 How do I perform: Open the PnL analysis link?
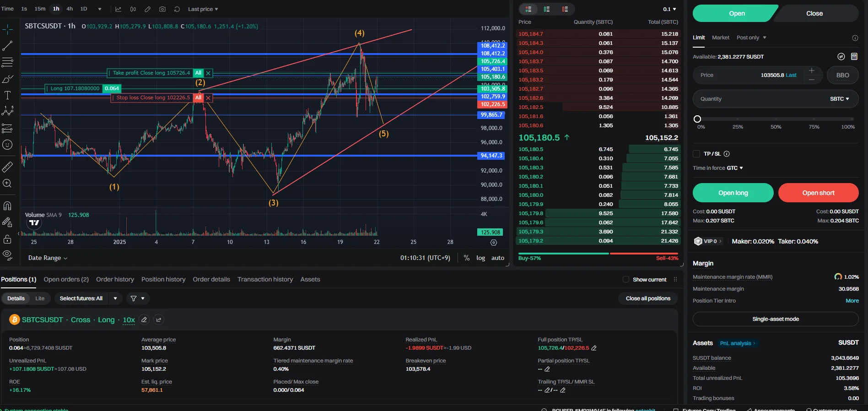[x=738, y=343]
